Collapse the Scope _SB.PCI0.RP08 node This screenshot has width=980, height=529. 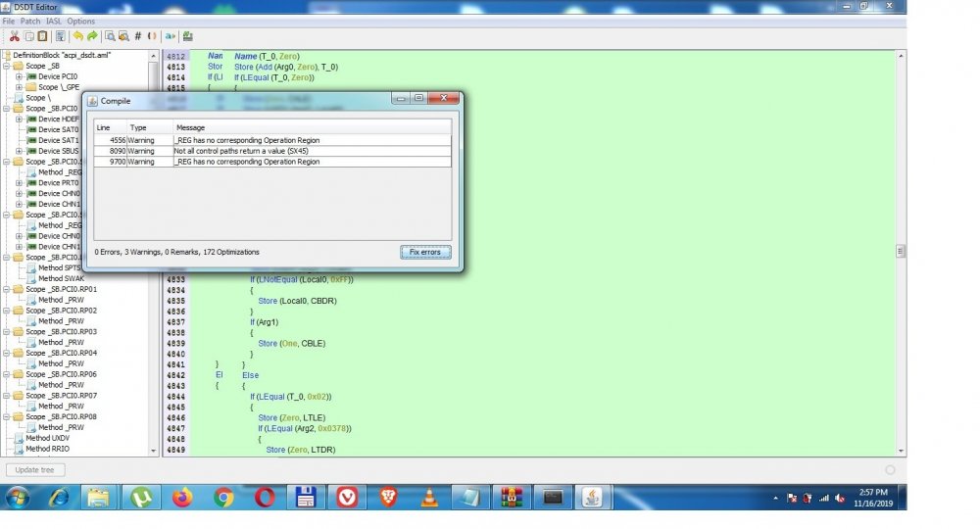pos(6,416)
